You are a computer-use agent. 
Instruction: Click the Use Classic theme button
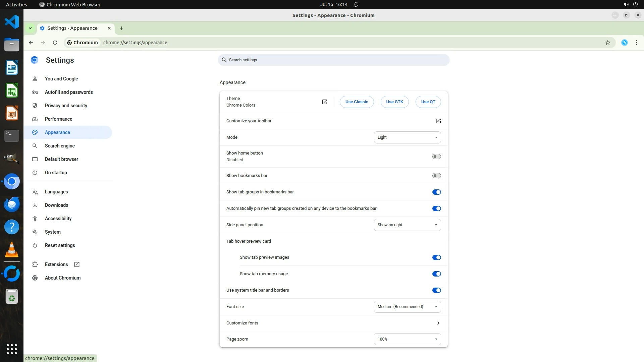(x=357, y=102)
